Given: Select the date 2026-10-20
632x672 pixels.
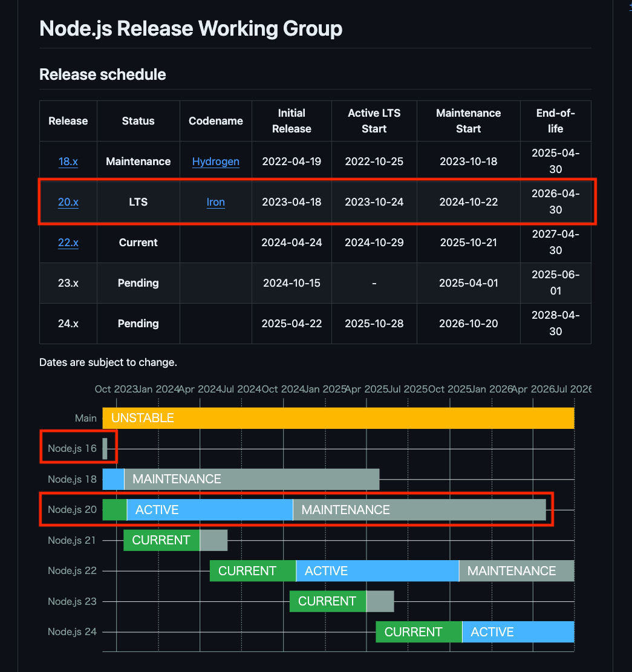Looking at the screenshot, I should [x=468, y=324].
